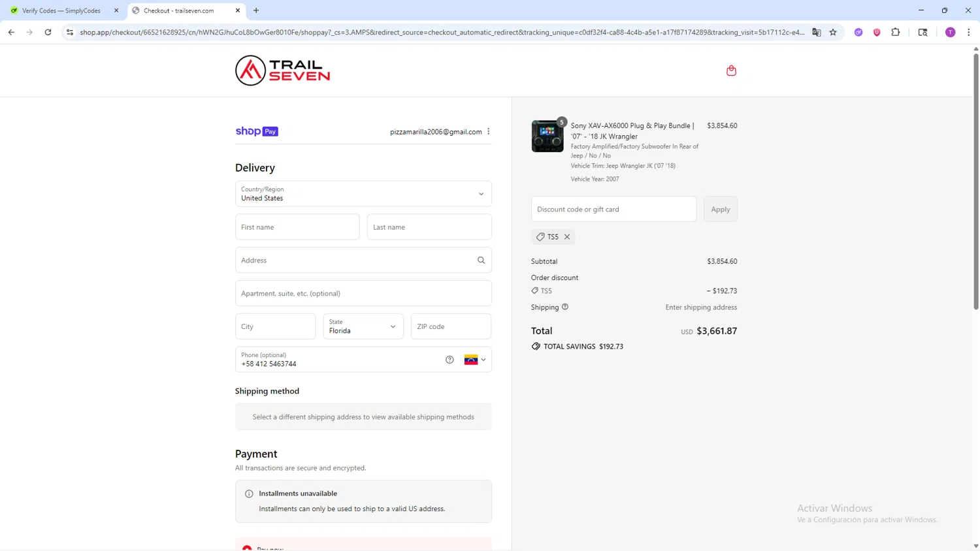Bookmark this page with the star
The image size is (980, 551).
point(833,32)
